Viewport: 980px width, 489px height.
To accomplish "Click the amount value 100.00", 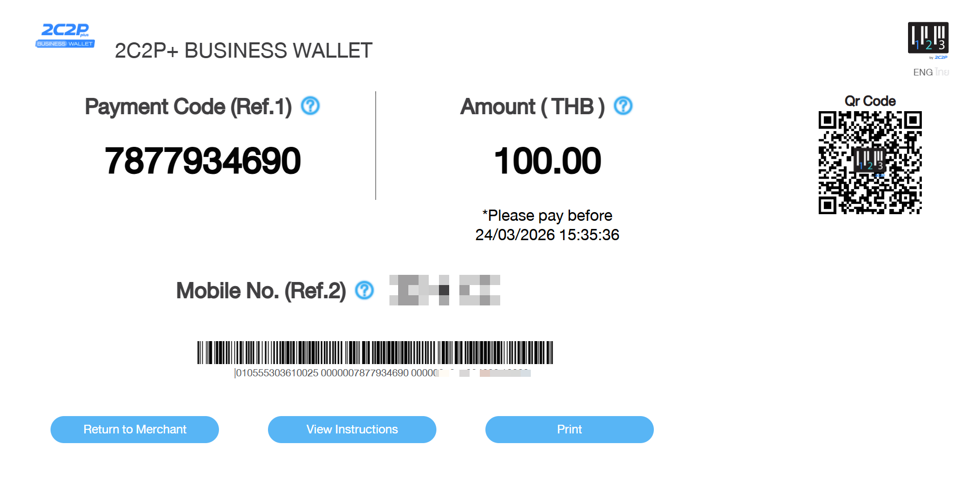I will pyautogui.click(x=547, y=161).
